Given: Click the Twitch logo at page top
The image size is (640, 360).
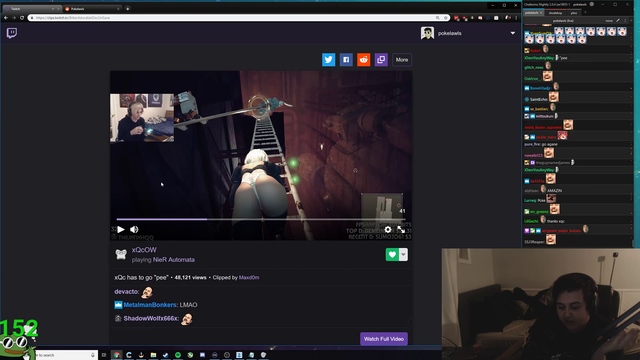Looking at the screenshot, I should pyautogui.click(x=12, y=33).
